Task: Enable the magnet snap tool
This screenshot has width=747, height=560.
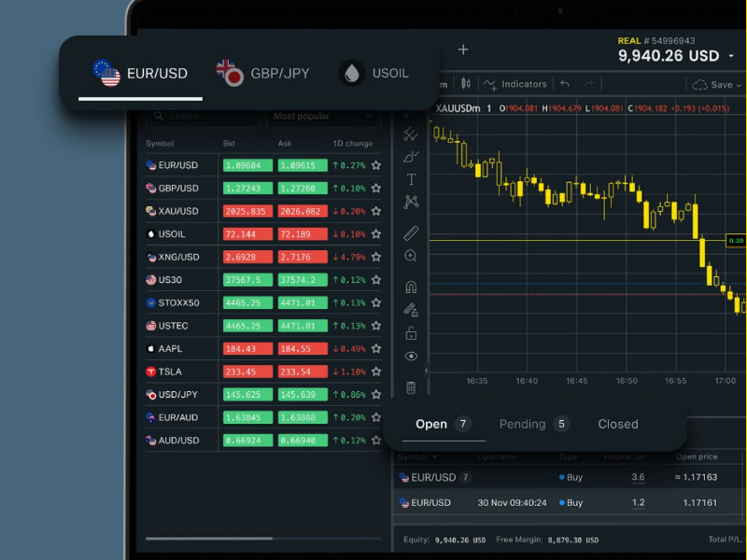Action: pyautogui.click(x=411, y=287)
